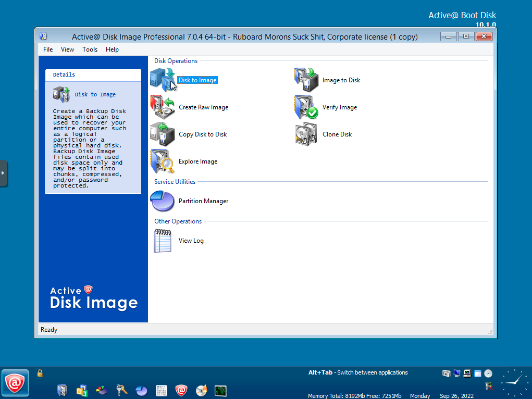This screenshot has width=532, height=399.
Task: Open the system monitor taskbar icon
Action: (220, 390)
